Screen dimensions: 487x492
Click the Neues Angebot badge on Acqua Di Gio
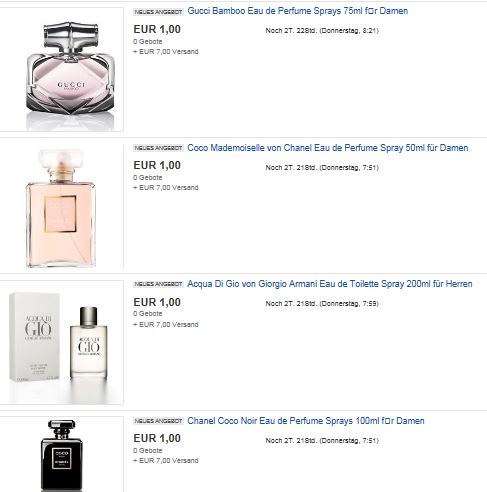[158, 284]
